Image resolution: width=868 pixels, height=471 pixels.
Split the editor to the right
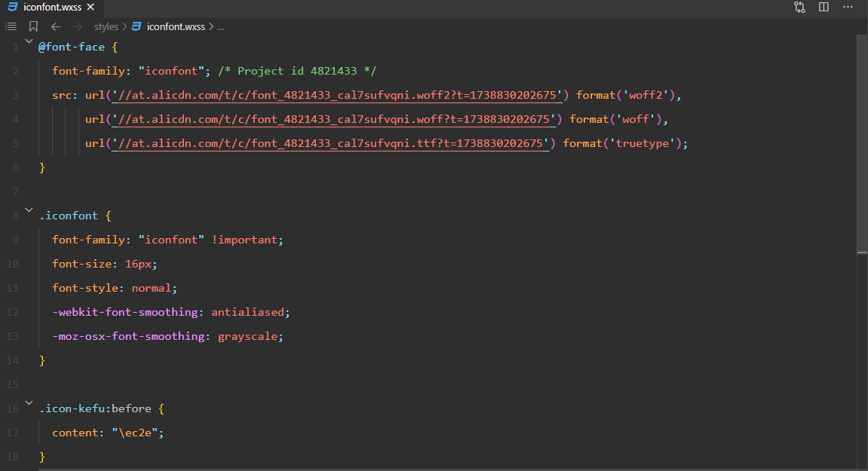pyautogui.click(x=824, y=7)
